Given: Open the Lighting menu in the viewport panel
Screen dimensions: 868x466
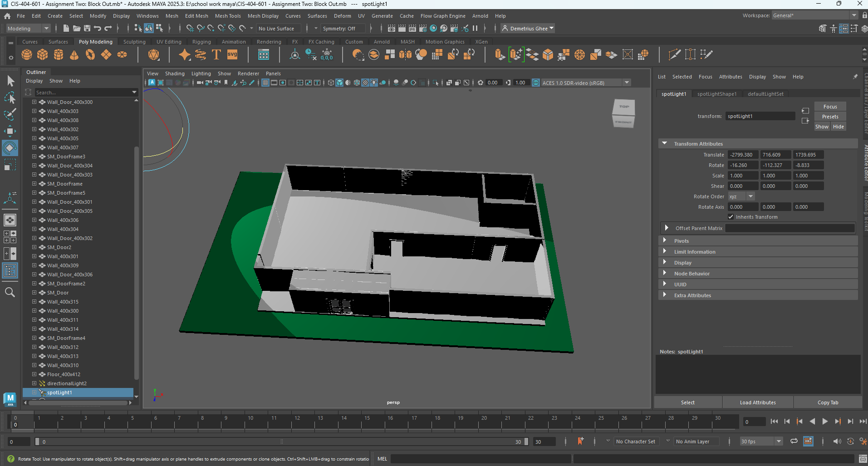Looking at the screenshot, I should [x=201, y=73].
